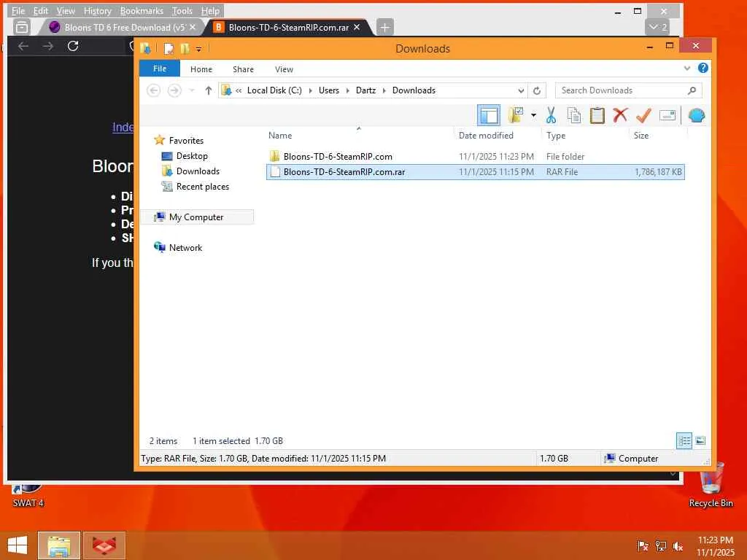Click the red X Delete icon

620,115
